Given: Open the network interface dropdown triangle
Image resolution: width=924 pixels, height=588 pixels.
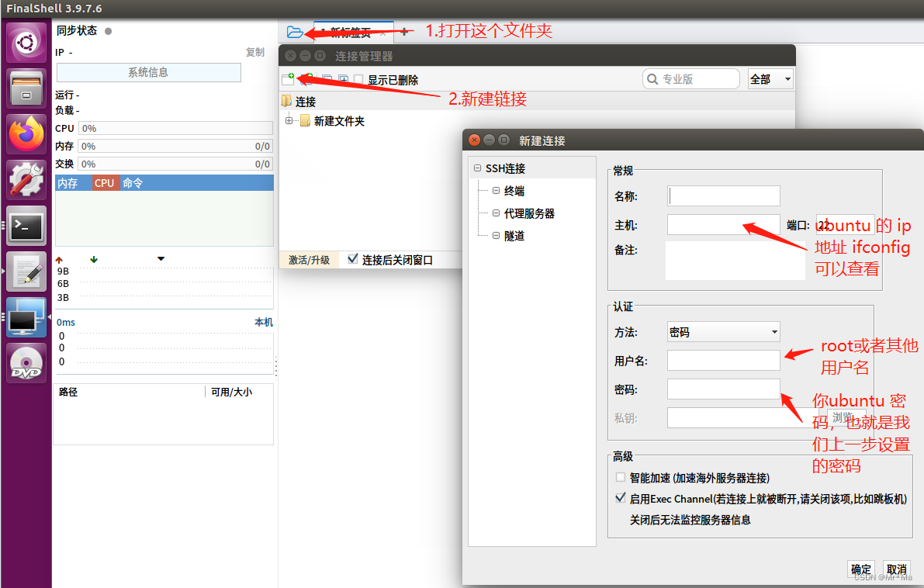Looking at the screenshot, I should [161, 258].
